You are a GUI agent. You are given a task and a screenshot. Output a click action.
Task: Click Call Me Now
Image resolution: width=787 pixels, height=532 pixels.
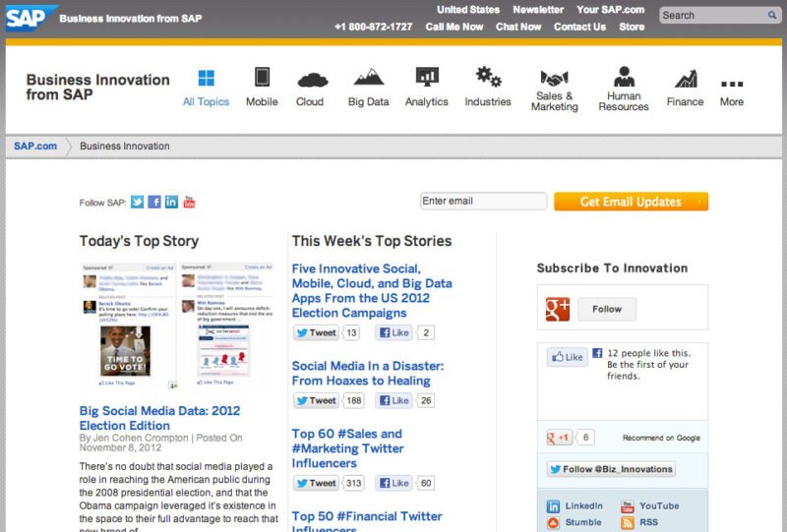coord(454,27)
